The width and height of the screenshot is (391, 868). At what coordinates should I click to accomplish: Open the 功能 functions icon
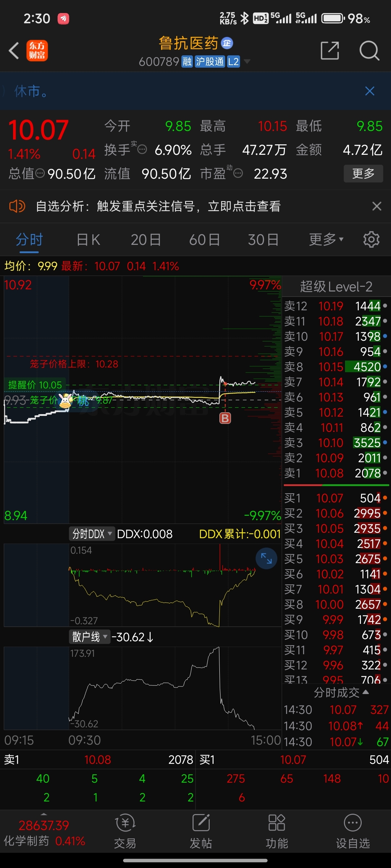click(277, 832)
